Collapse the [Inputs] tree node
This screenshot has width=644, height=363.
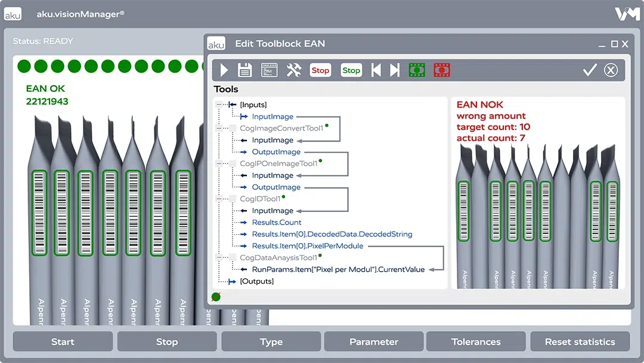(x=219, y=105)
